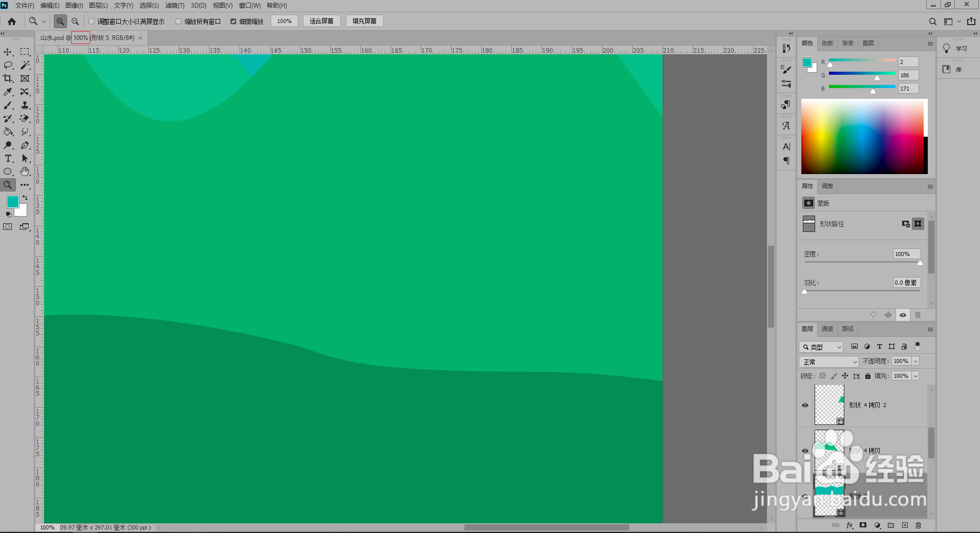
Task: Click the 填充屏幕 button
Action: click(x=364, y=20)
